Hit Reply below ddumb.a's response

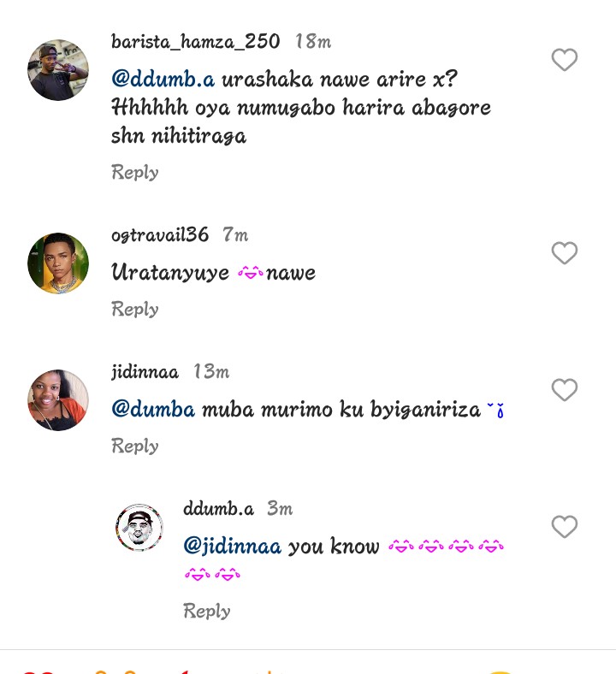(207, 611)
